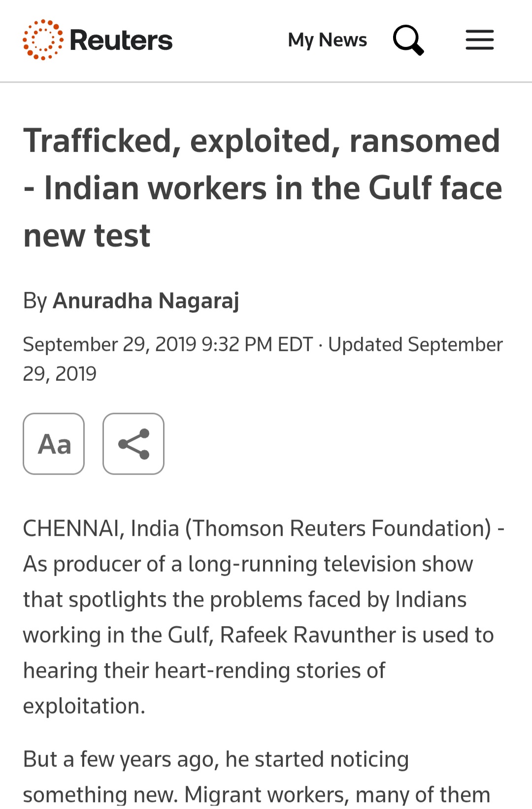Click the words "new test" in the headline
The image size is (532, 809).
[x=87, y=235]
